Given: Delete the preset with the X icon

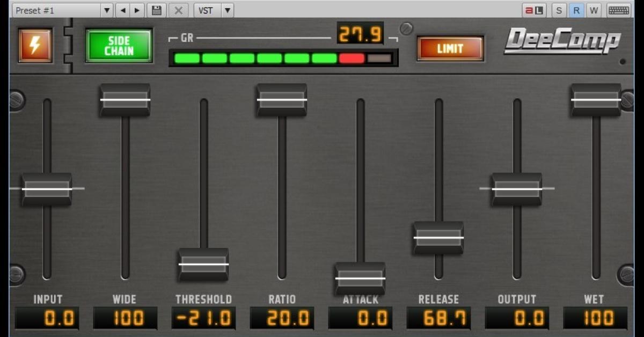Looking at the screenshot, I should pos(178,10).
